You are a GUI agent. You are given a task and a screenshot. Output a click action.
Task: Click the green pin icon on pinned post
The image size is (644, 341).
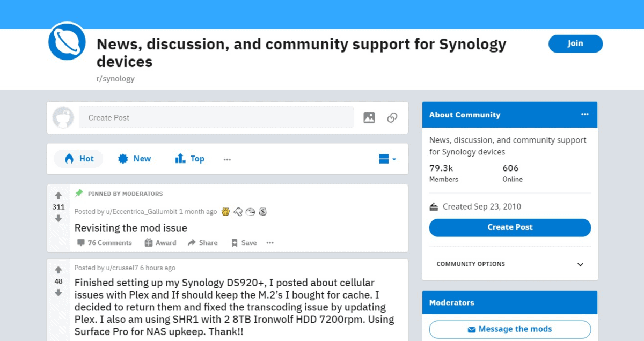[79, 193]
